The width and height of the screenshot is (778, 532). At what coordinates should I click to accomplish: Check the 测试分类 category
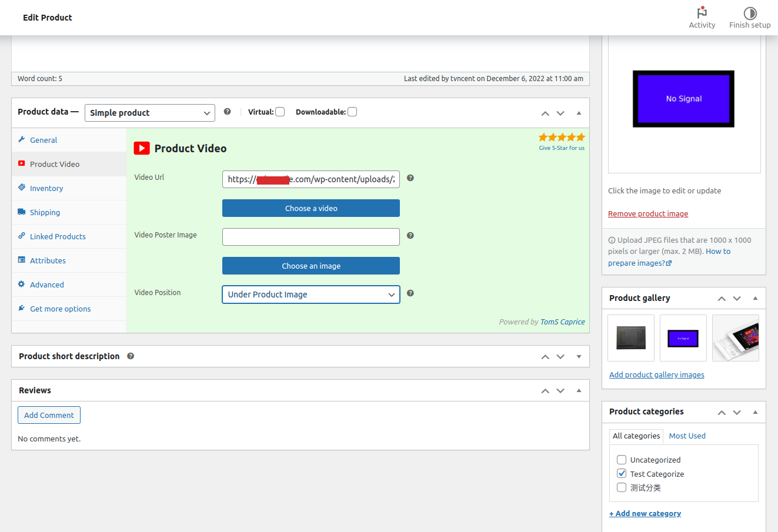[622, 487]
